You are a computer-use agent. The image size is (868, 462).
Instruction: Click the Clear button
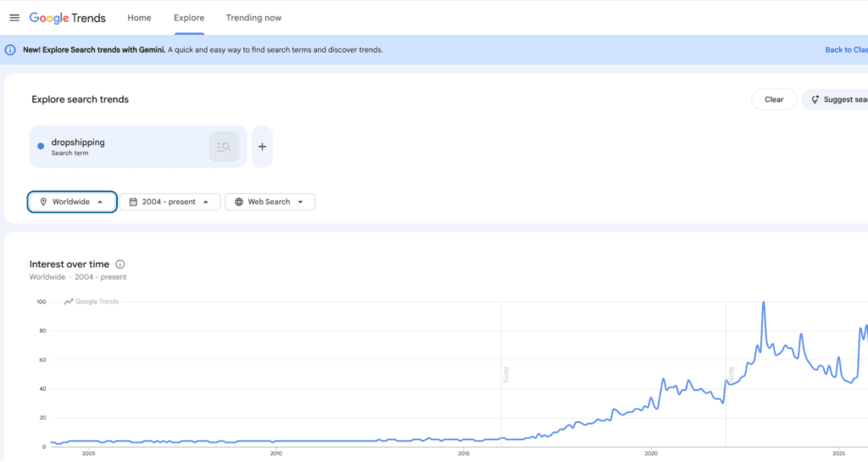click(x=774, y=99)
